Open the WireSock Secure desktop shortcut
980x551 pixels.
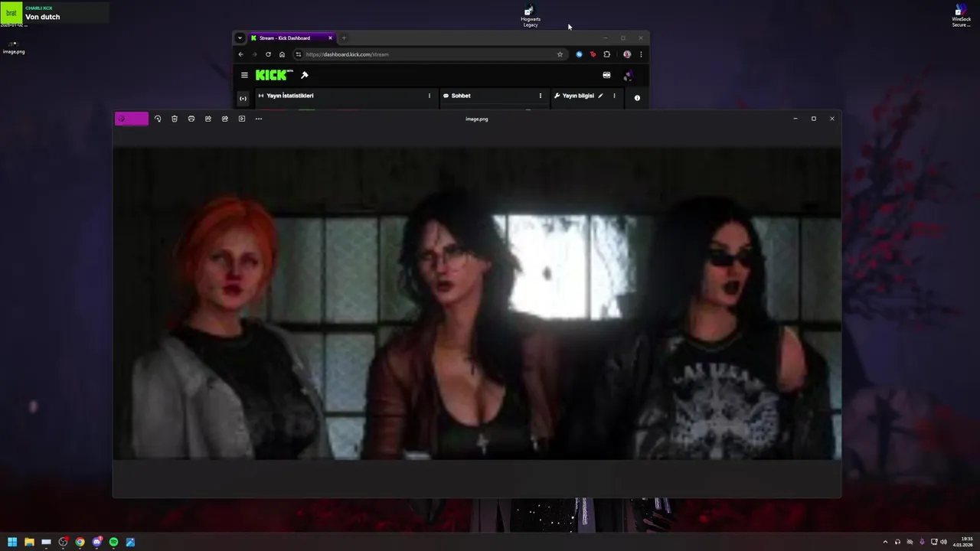point(961,15)
